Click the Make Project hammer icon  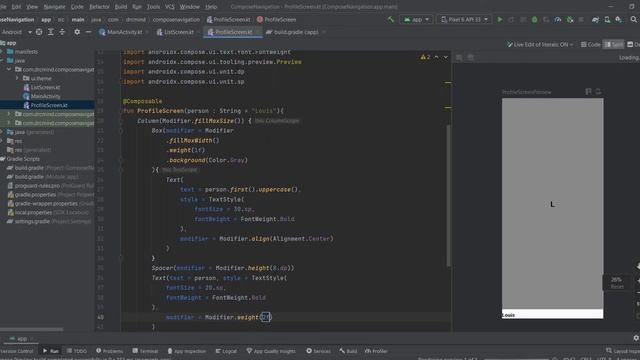pyautogui.click(x=391, y=19)
